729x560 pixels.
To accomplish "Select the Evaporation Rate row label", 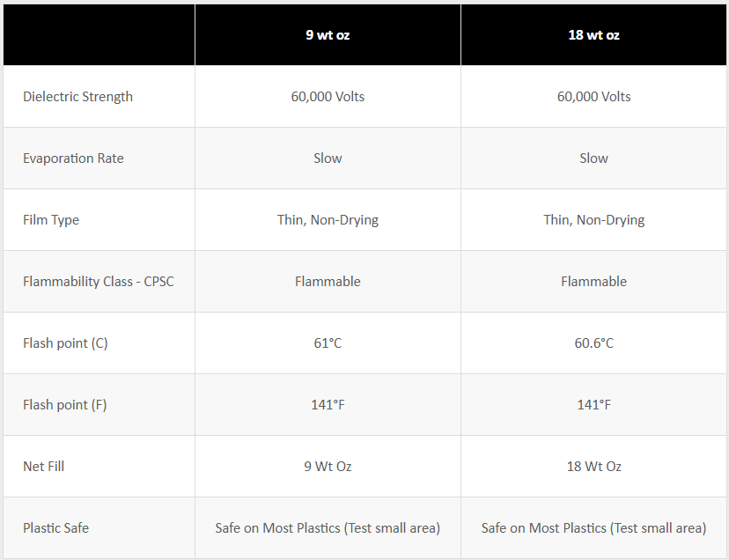I will point(73,158).
